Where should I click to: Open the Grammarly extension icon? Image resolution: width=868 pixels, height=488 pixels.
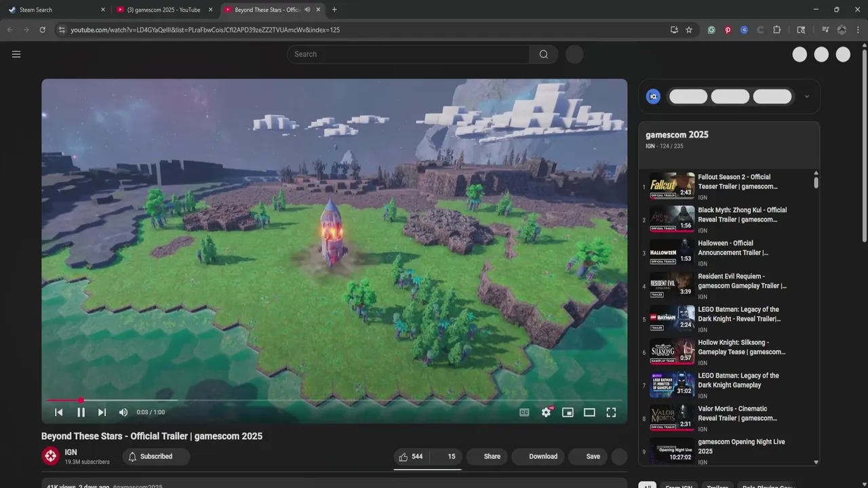pos(711,30)
